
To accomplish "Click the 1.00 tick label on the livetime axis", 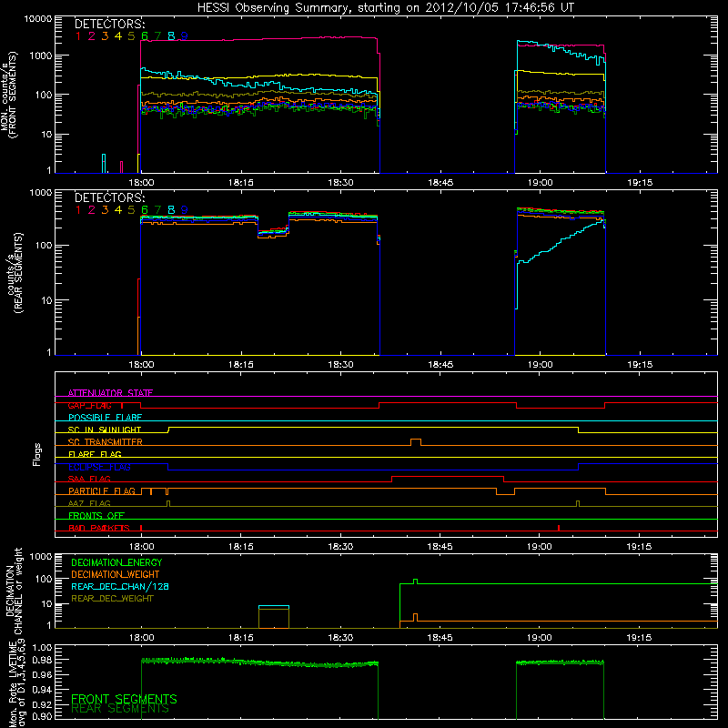I will (x=42, y=647).
